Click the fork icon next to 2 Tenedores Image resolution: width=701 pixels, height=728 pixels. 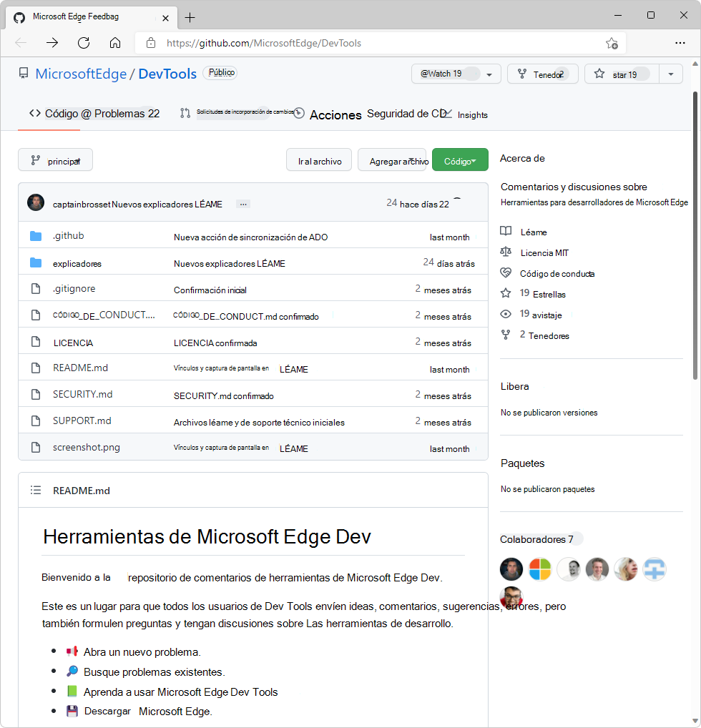506,334
